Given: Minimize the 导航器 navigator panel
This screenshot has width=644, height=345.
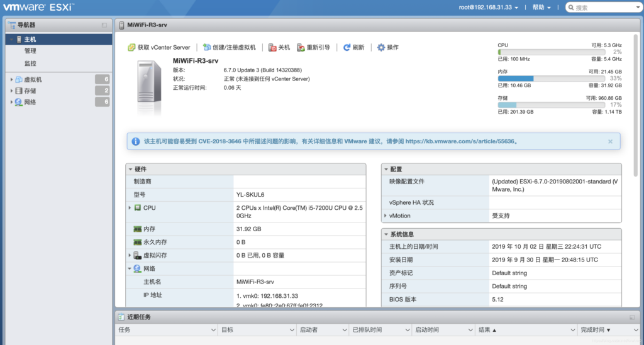Looking at the screenshot, I should click(x=104, y=25).
